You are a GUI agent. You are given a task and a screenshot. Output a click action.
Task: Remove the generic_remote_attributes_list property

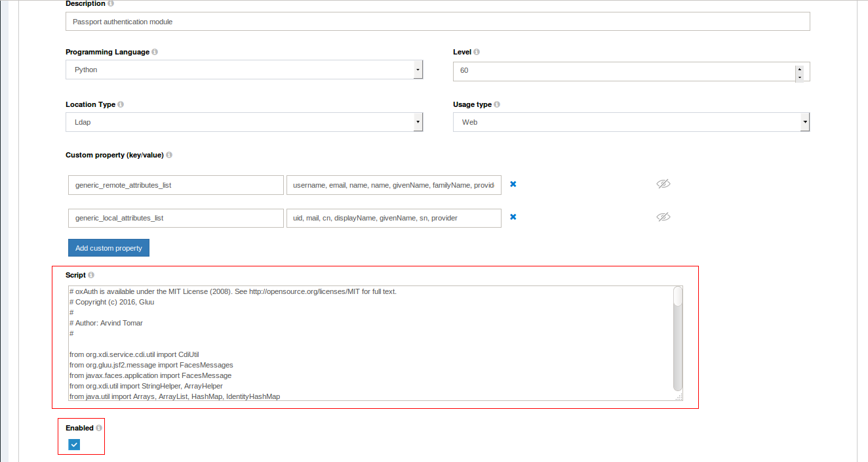[x=513, y=184]
